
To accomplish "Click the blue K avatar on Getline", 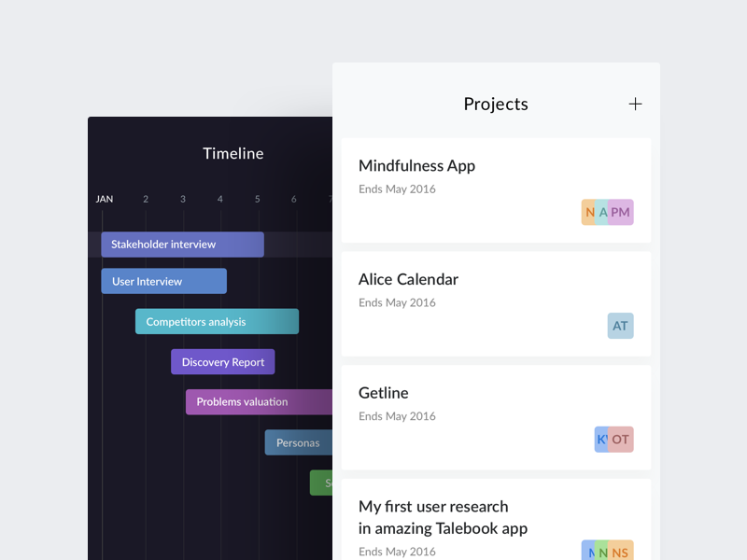I will coord(600,440).
